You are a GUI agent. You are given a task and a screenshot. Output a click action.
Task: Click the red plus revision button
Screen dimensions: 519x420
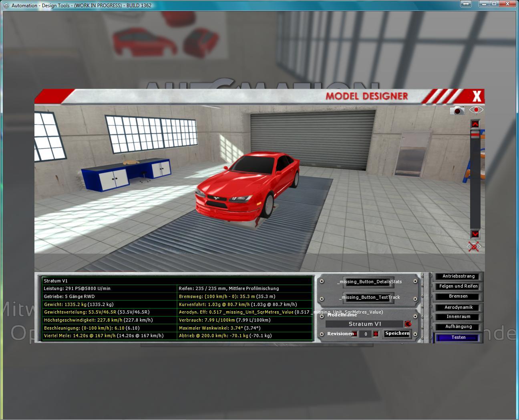(x=376, y=334)
